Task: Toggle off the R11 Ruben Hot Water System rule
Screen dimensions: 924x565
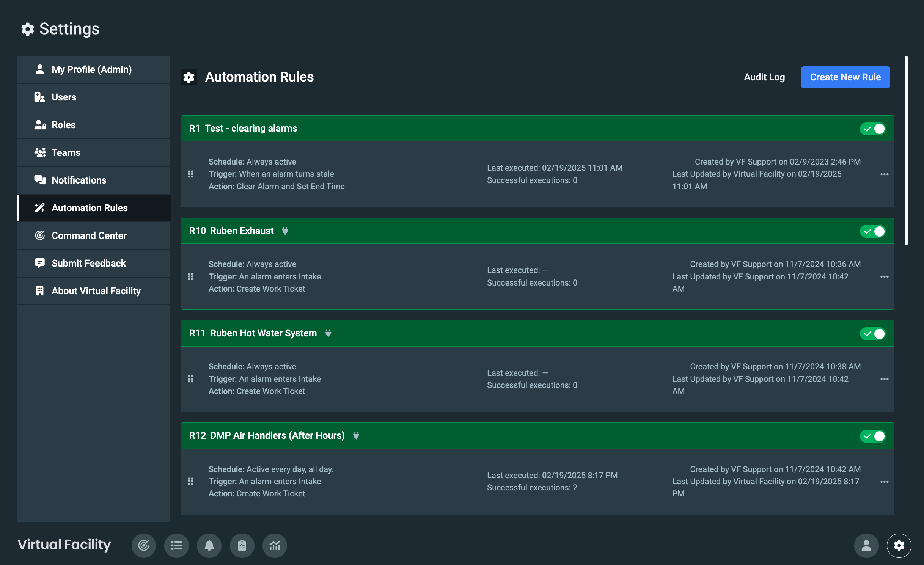Action: point(873,334)
